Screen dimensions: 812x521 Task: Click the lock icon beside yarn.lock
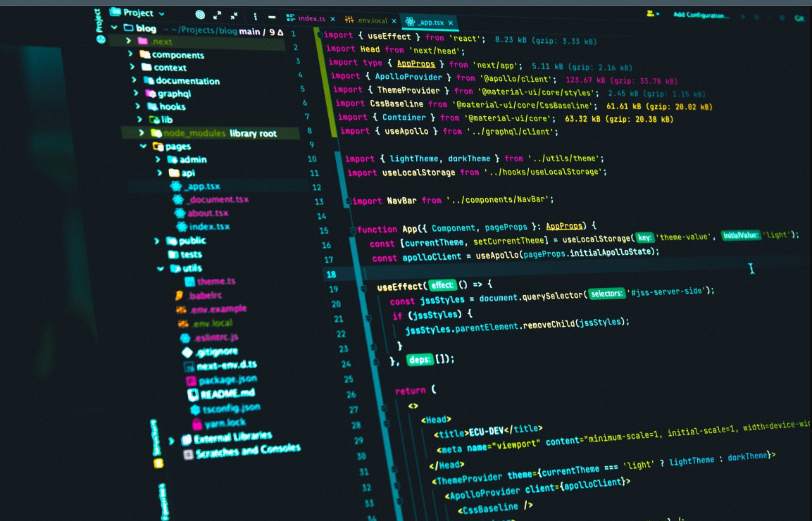pyautogui.click(x=196, y=424)
